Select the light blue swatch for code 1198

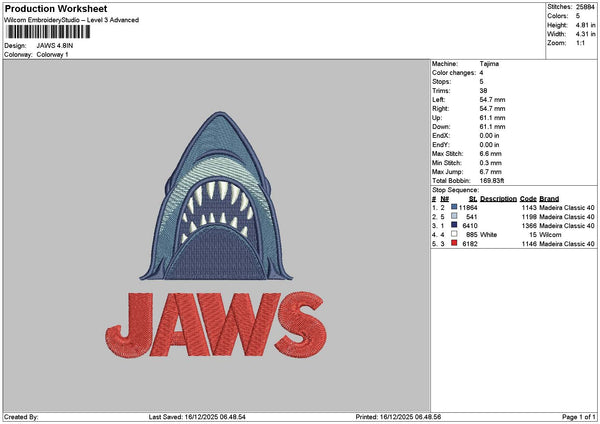pos(455,216)
